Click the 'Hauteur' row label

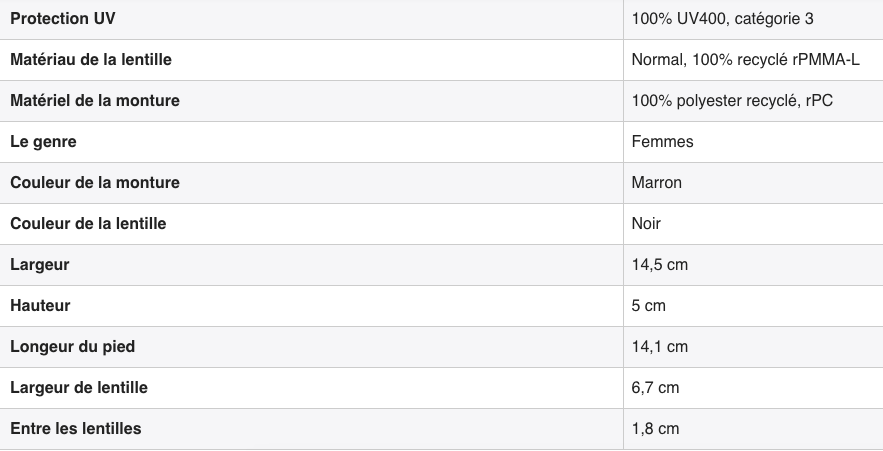tap(40, 306)
